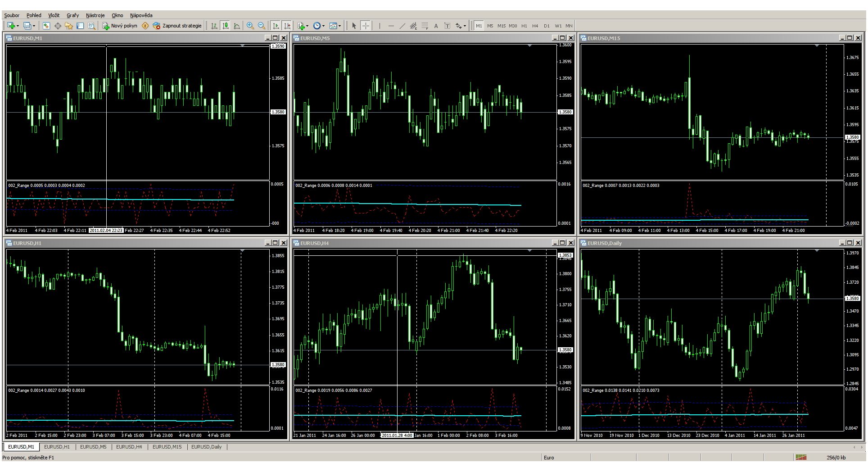The width and height of the screenshot is (868, 463).
Task: Open the Strategy Tester magnifier icon
Action: click(x=91, y=26)
